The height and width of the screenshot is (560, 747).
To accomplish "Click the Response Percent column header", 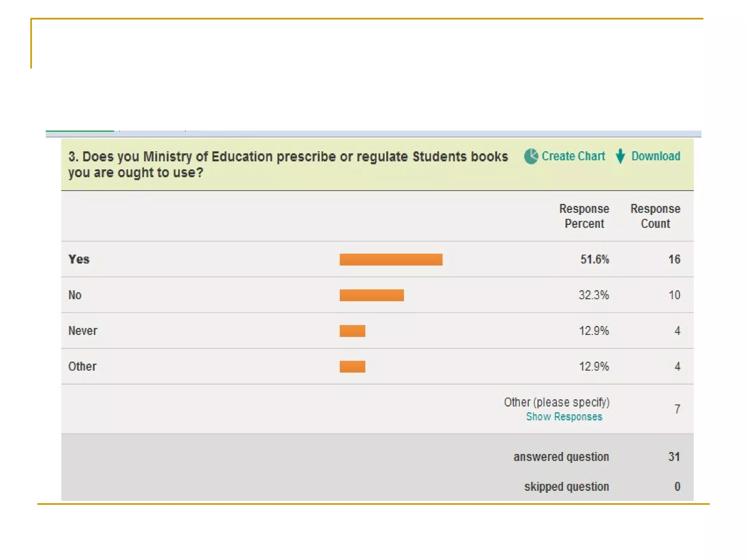I will (x=584, y=216).
